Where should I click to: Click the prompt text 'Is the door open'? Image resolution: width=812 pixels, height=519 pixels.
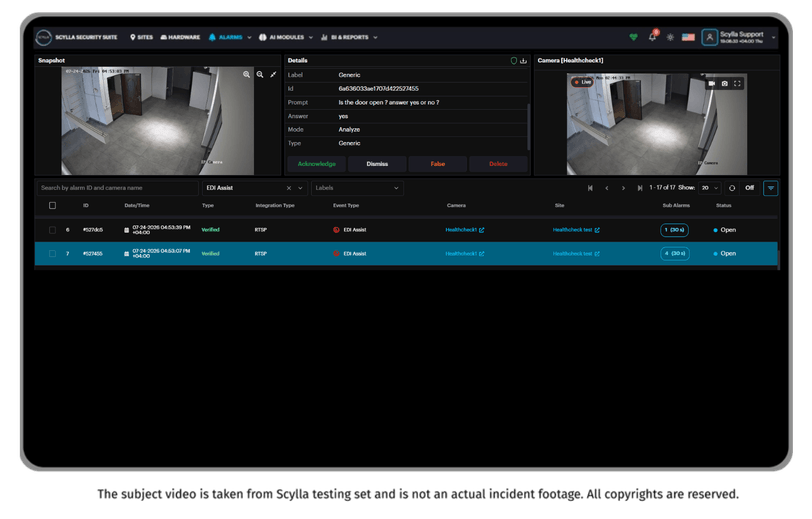tap(388, 103)
